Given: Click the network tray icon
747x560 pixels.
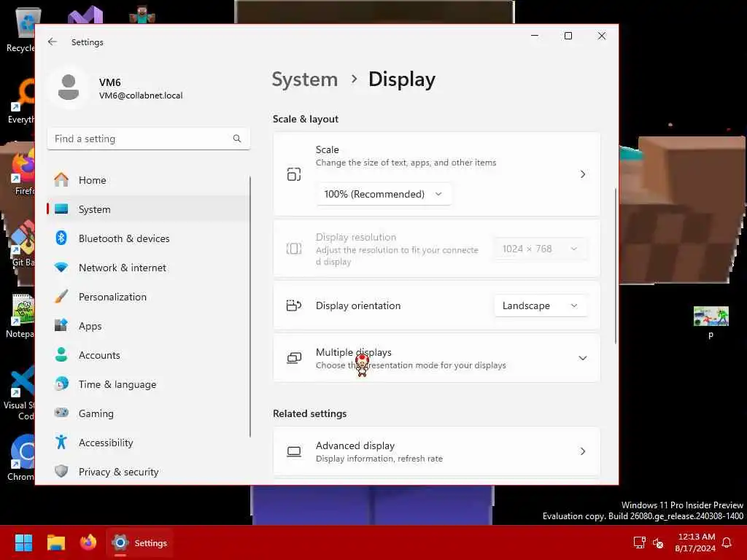Looking at the screenshot, I should (x=639, y=542).
